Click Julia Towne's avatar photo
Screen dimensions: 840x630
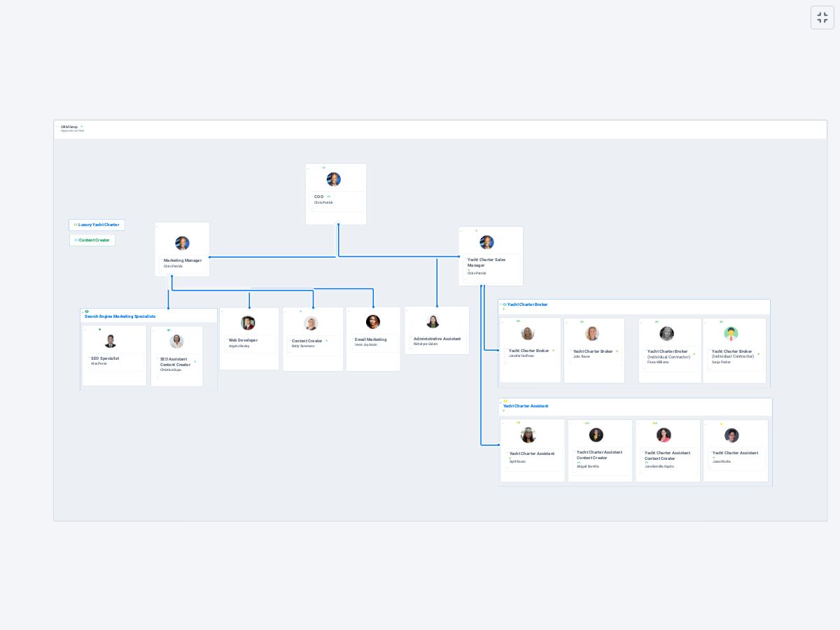(x=592, y=334)
